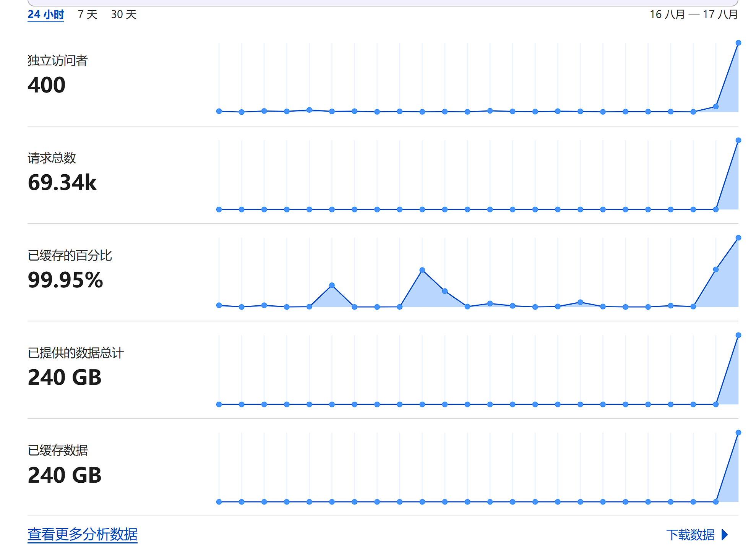Click the tallest mid-chart peak in 已缓存的百分比 chart
Image resolution: width=756 pixels, height=553 pixels.
(x=422, y=270)
